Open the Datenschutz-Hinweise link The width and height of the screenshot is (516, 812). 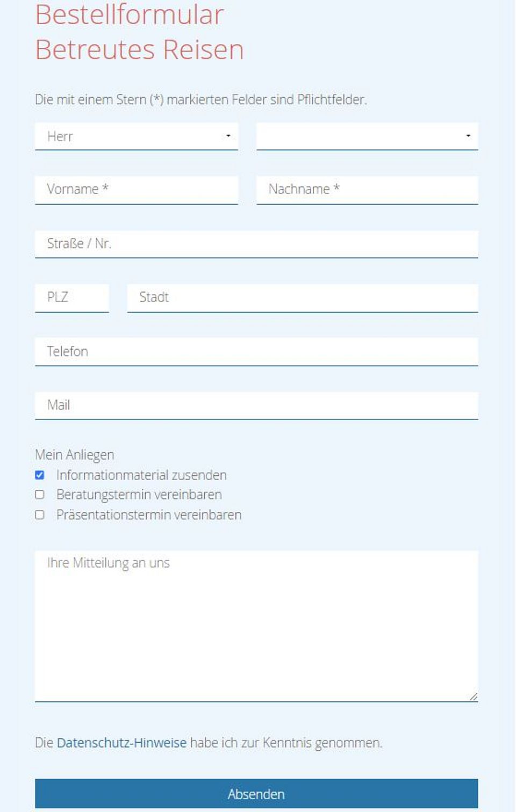coord(121,743)
